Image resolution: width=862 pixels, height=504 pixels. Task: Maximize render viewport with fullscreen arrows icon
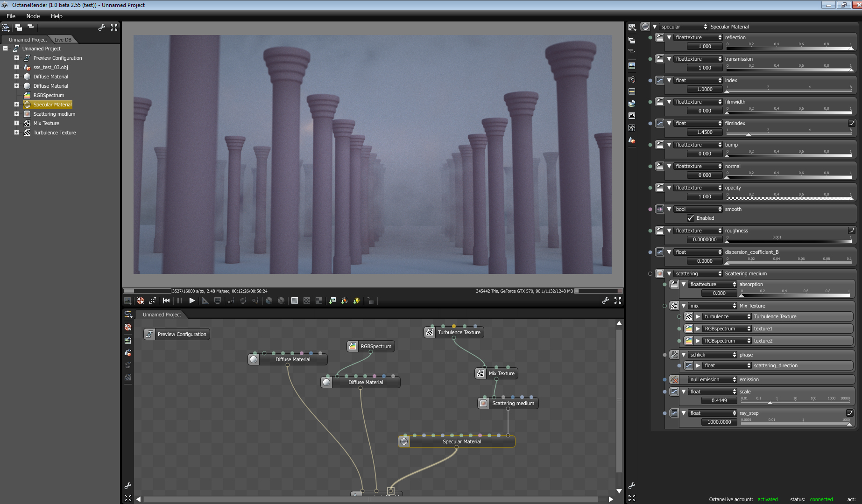(618, 301)
